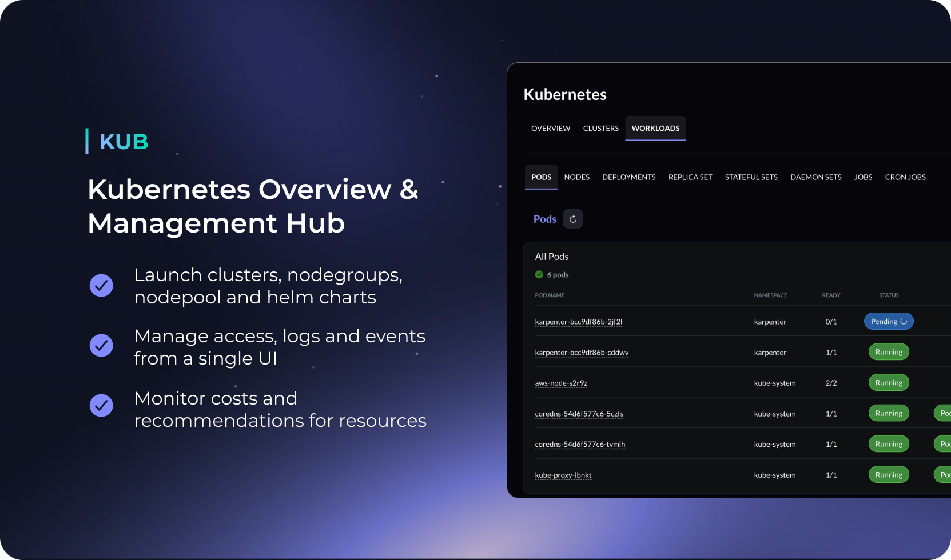The width and height of the screenshot is (951, 560).
Task: Open pod karpenter-bcc9df86b-cddwv
Action: 582,353
